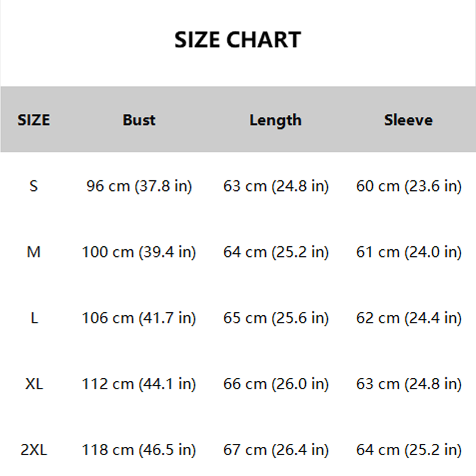Click the 65 cm length measurement
The height and width of the screenshot is (476, 476).
click(276, 318)
